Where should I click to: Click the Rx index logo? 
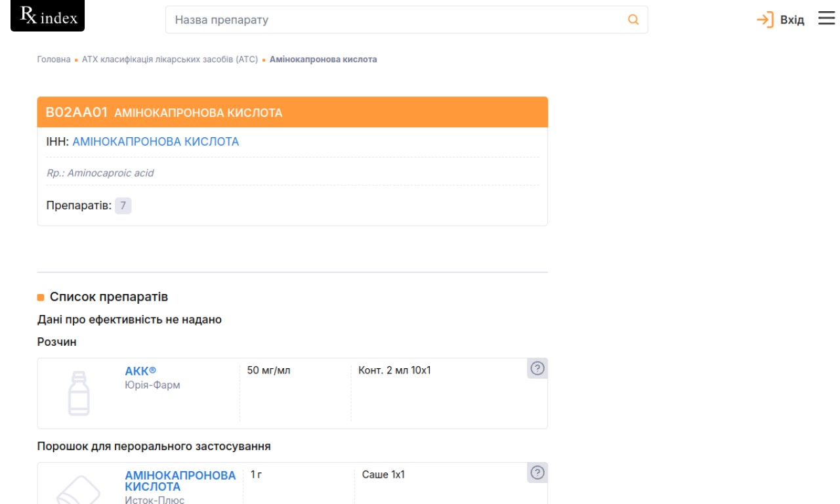[48, 16]
